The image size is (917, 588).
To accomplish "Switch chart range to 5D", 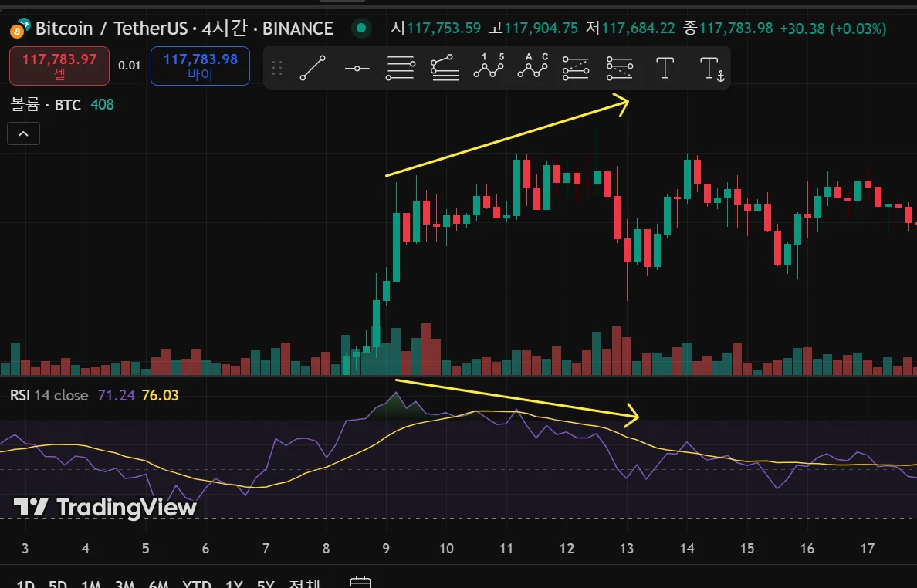I will pyautogui.click(x=58, y=583).
